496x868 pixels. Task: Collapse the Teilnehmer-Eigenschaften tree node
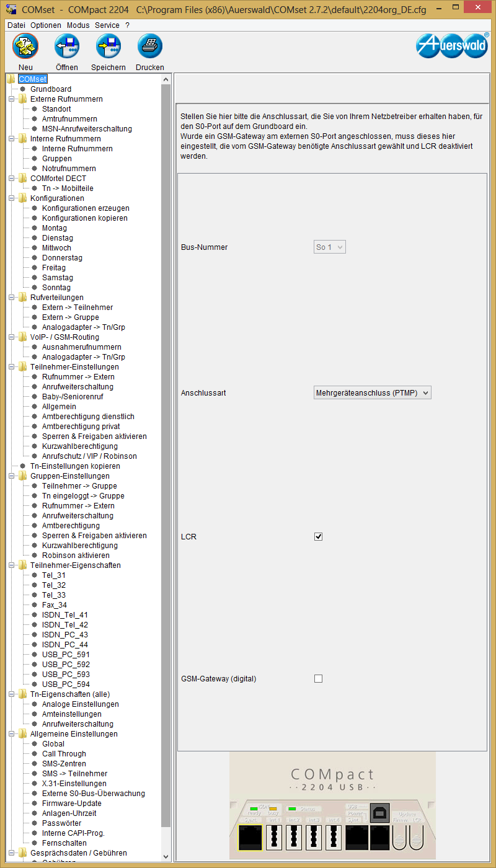pos(11,565)
